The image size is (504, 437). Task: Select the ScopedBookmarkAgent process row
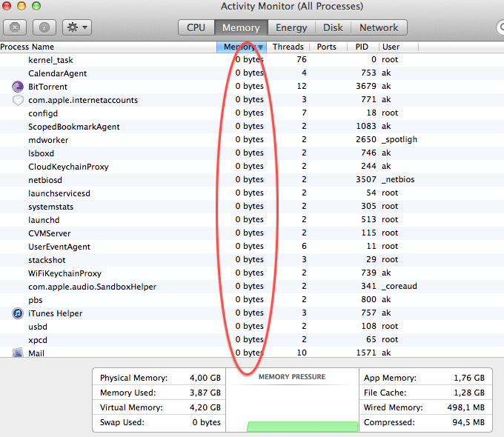coord(252,127)
